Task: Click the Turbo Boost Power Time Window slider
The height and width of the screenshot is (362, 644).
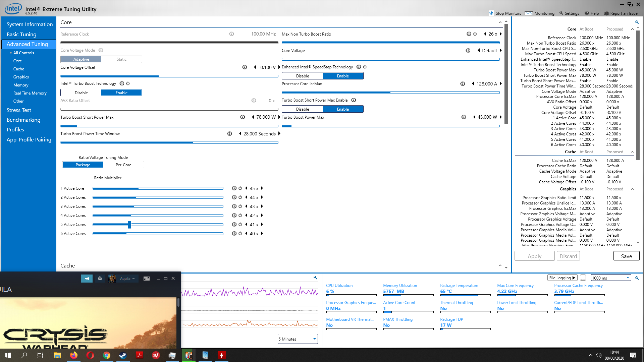Action: click(x=169, y=142)
